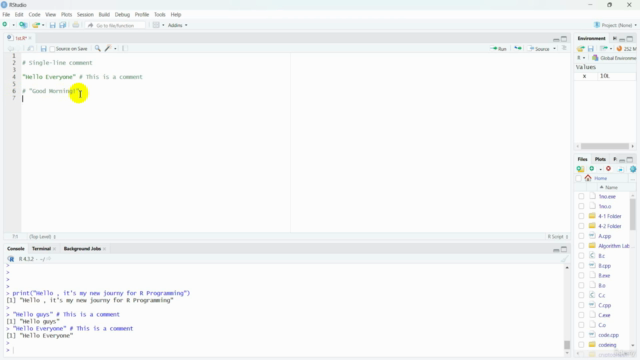Screen dimensions: 640x360
Task: Click the New Blank File plus icon in Files
Action: point(592,169)
